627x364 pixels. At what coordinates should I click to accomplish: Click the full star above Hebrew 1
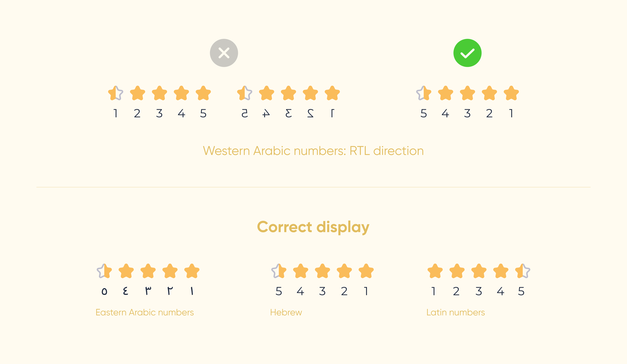(366, 271)
